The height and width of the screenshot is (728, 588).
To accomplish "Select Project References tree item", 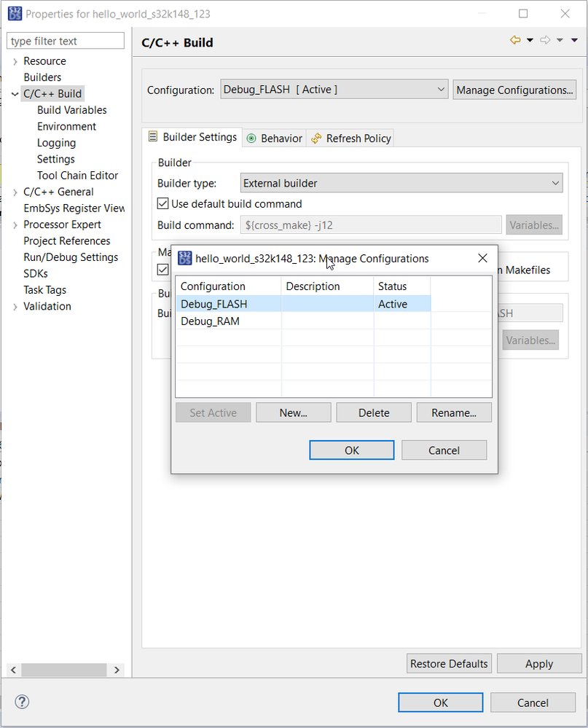I will pos(67,241).
